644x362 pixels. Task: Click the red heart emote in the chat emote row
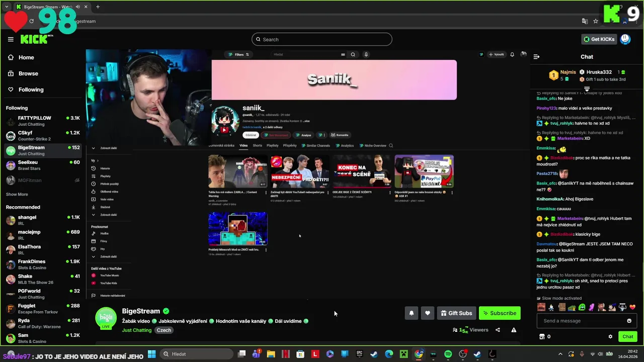point(633,307)
